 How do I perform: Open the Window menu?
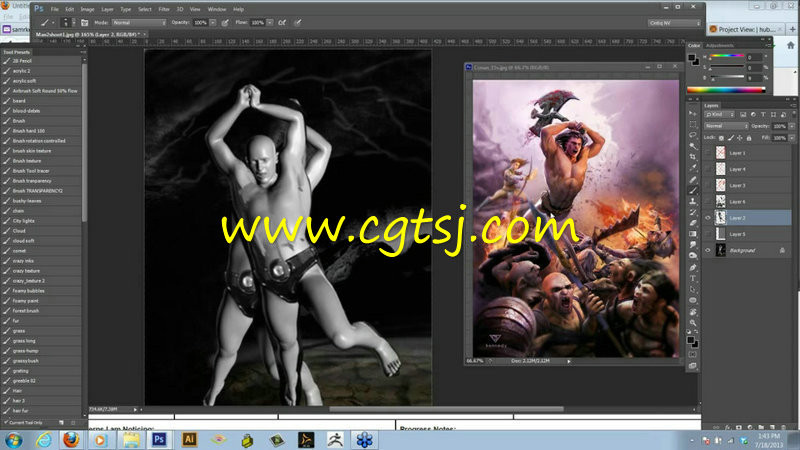[x=217, y=9]
